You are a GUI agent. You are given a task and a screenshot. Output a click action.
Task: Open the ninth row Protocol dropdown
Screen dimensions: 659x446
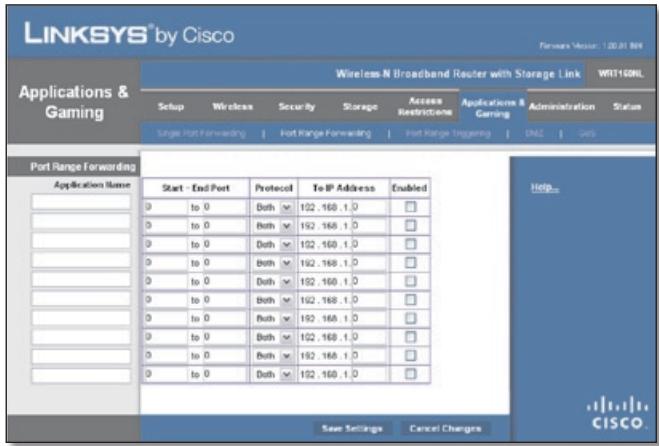[274, 356]
